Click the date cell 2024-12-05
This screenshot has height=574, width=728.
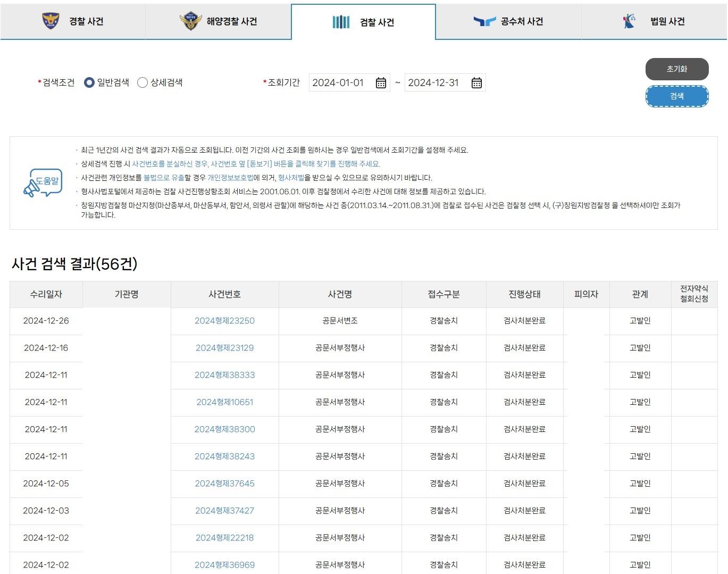click(x=46, y=484)
